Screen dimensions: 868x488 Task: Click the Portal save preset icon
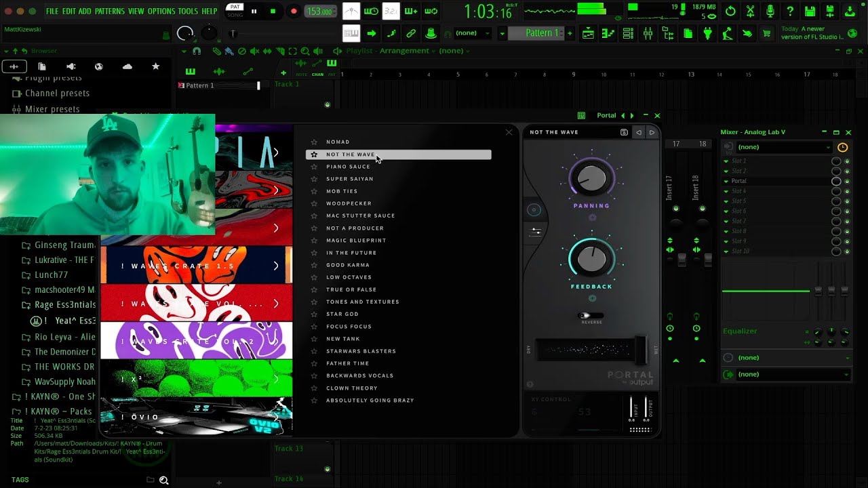click(624, 133)
